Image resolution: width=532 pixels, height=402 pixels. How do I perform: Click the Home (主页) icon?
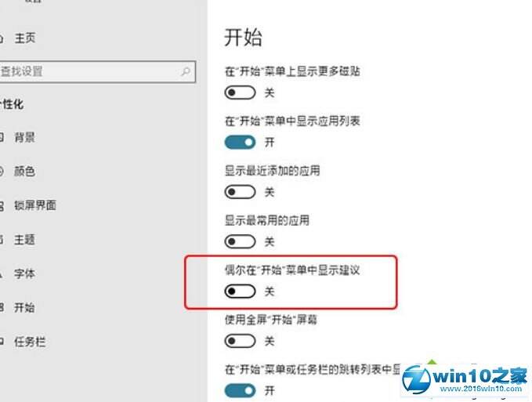coord(1,38)
